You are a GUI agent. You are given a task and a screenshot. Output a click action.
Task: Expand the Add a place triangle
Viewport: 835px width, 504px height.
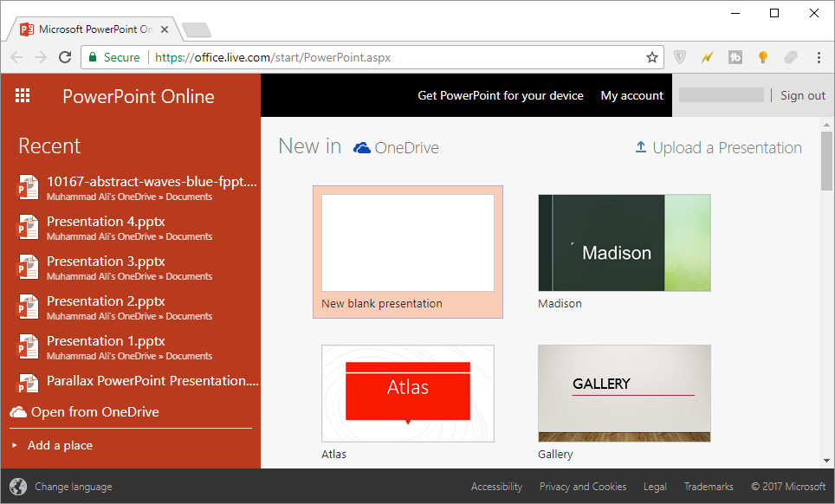pos(15,445)
